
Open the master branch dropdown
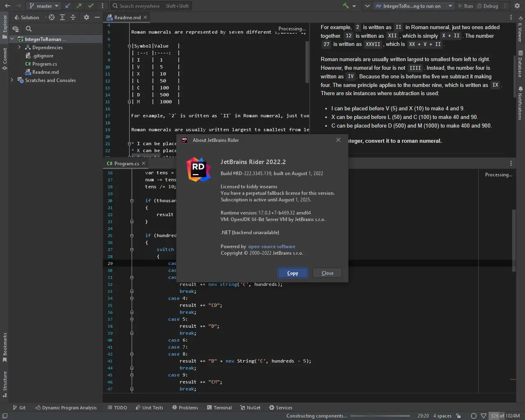[44, 6]
